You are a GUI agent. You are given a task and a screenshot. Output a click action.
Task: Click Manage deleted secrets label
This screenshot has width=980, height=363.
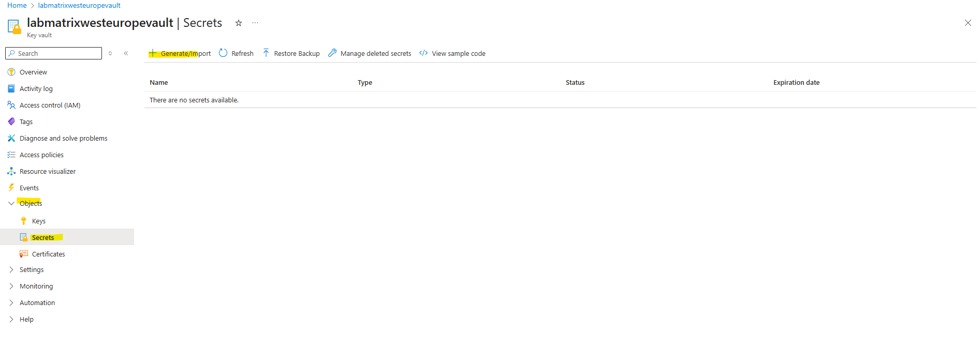pyautogui.click(x=376, y=53)
